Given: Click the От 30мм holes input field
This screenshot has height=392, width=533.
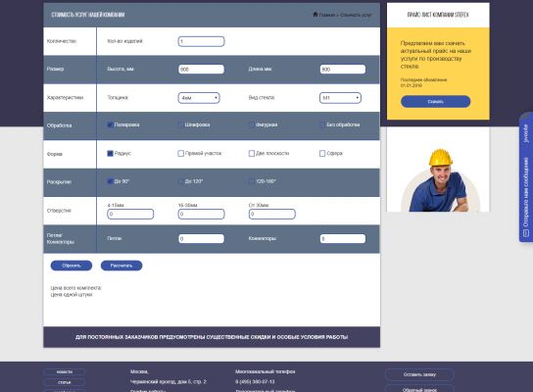Looking at the screenshot, I should coord(272,215).
